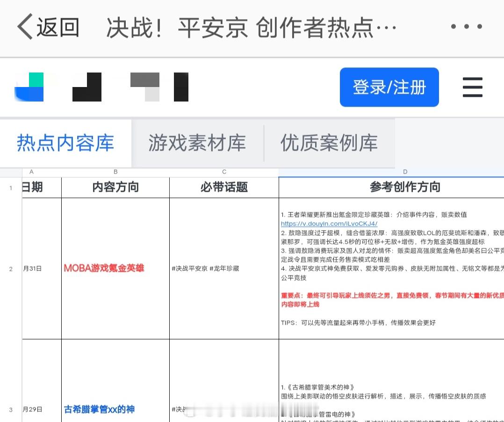Click the 《古希腊掌管美术的神》 line
Screen dimensions: 504x422
317,387
